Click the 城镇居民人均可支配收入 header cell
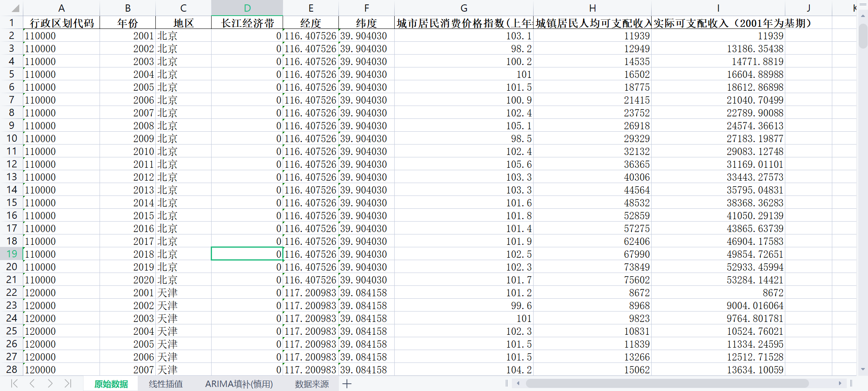Viewport: 868px width, 391px height. pyautogui.click(x=592, y=23)
